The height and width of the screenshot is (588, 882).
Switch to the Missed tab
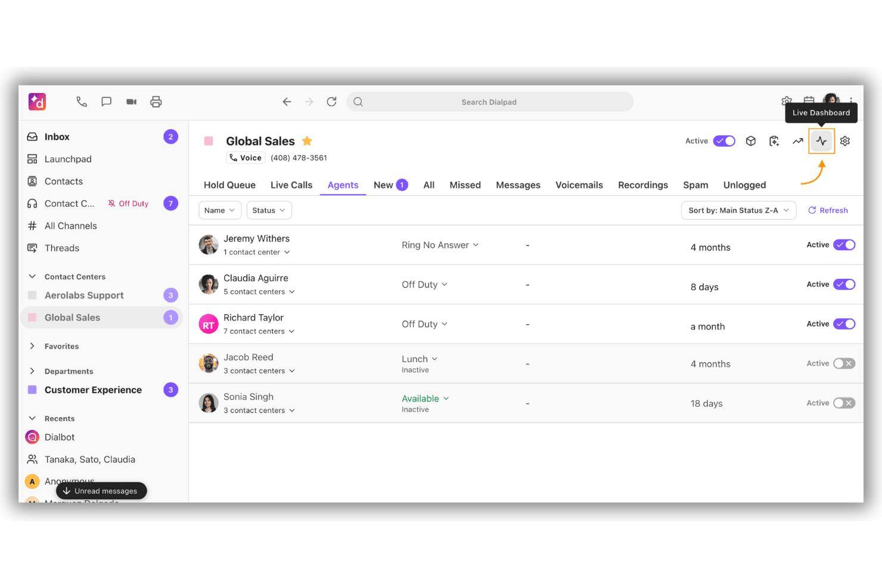tap(465, 185)
